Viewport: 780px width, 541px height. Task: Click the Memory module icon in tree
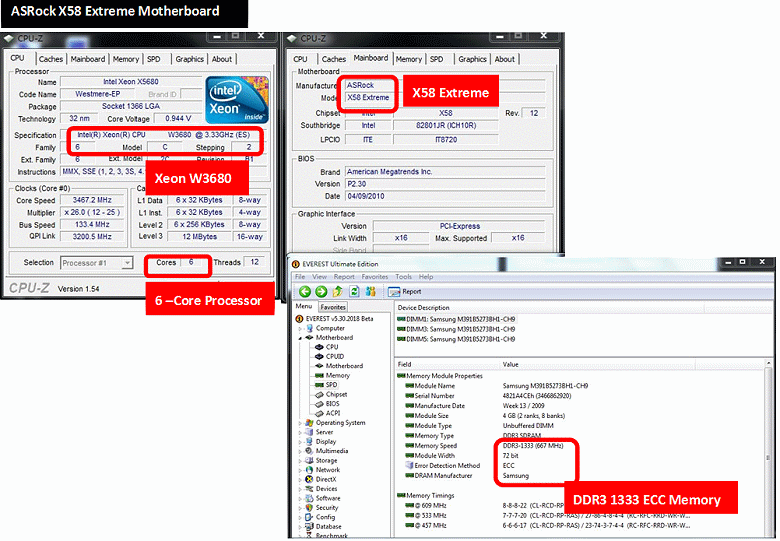[319, 375]
